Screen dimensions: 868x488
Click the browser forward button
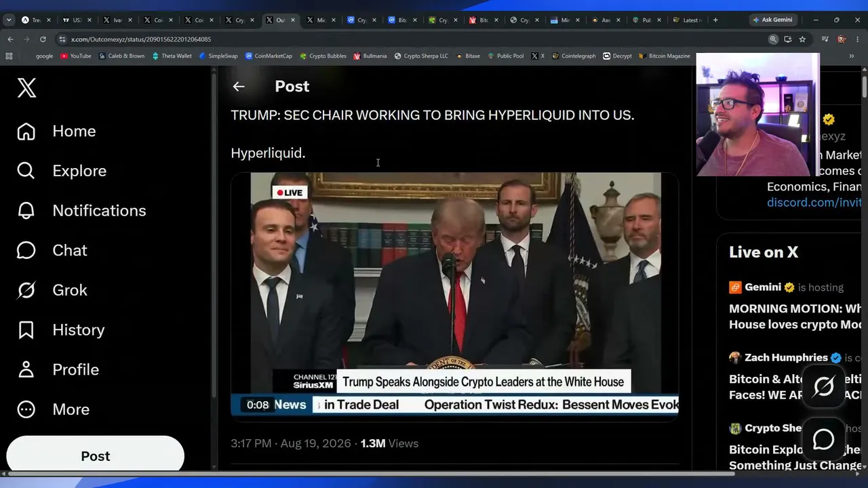(26, 39)
